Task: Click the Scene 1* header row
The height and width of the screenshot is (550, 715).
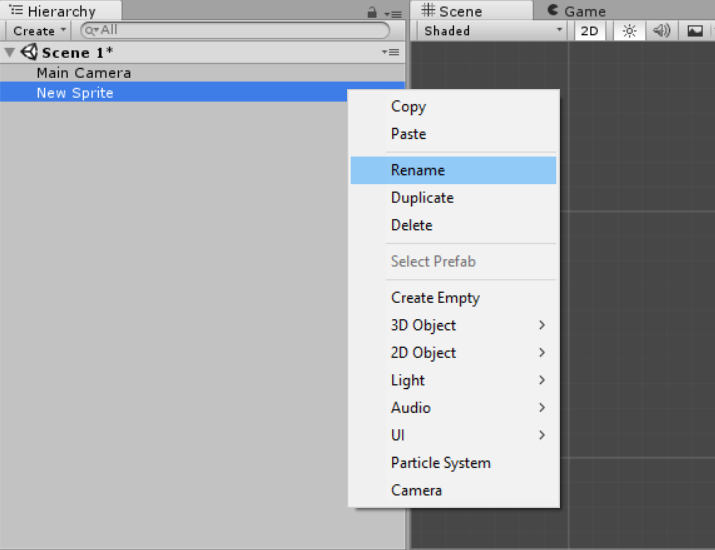Action: (202, 52)
